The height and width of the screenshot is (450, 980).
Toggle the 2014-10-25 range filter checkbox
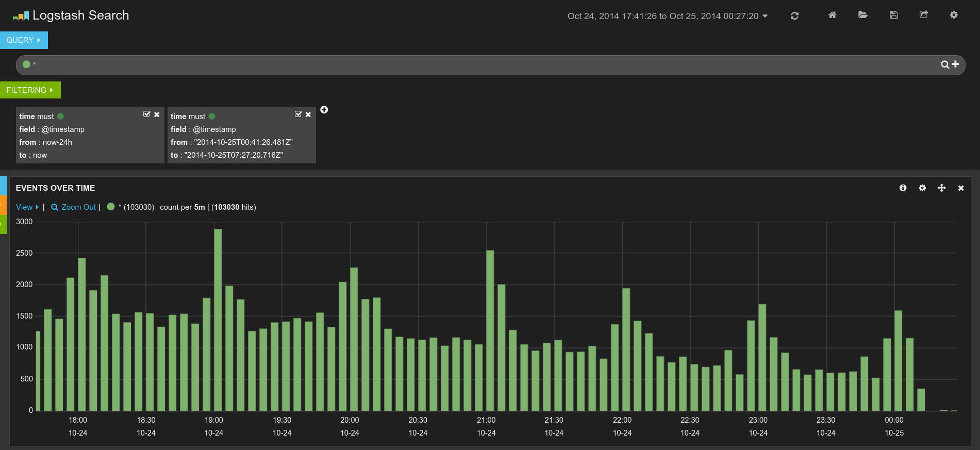pyautogui.click(x=298, y=114)
